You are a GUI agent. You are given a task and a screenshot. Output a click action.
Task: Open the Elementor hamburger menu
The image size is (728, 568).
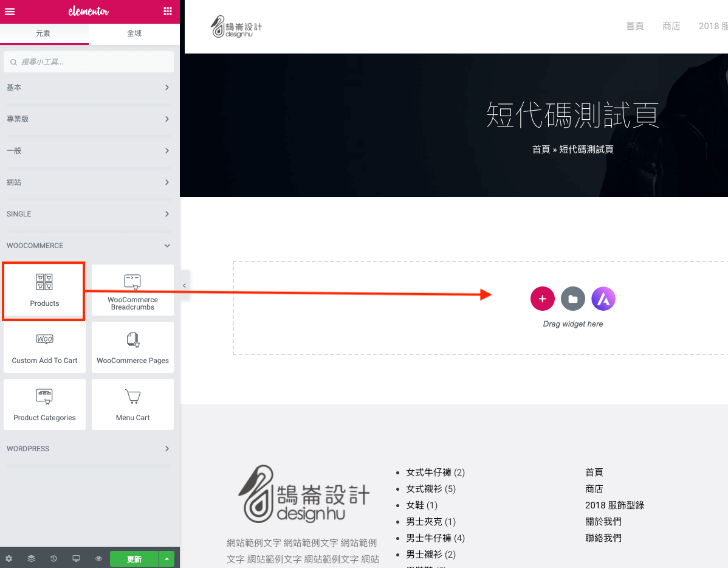tap(10, 12)
